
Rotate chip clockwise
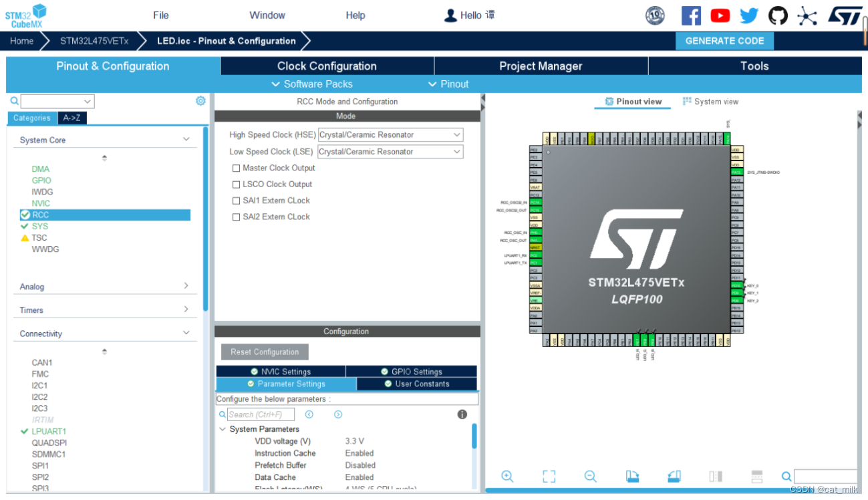pyautogui.click(x=632, y=477)
